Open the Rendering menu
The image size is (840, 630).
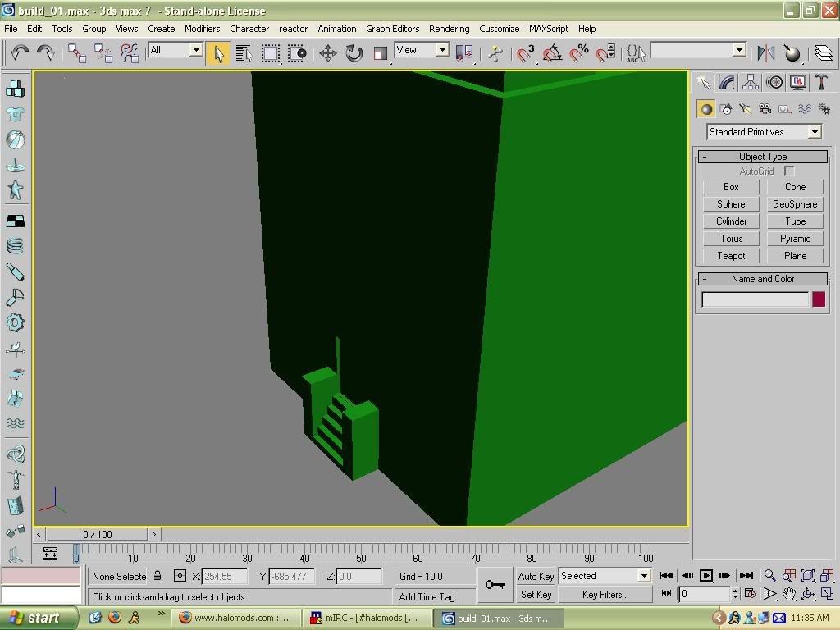point(449,29)
